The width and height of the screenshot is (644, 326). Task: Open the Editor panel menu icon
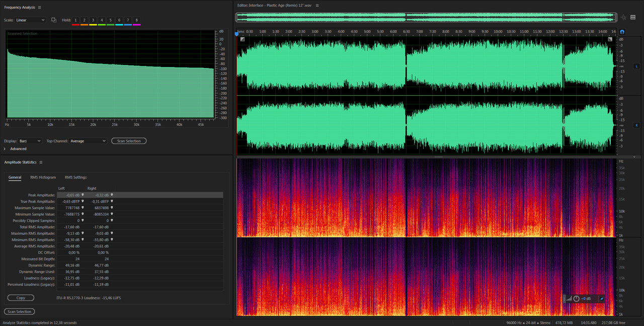pyautogui.click(x=317, y=6)
